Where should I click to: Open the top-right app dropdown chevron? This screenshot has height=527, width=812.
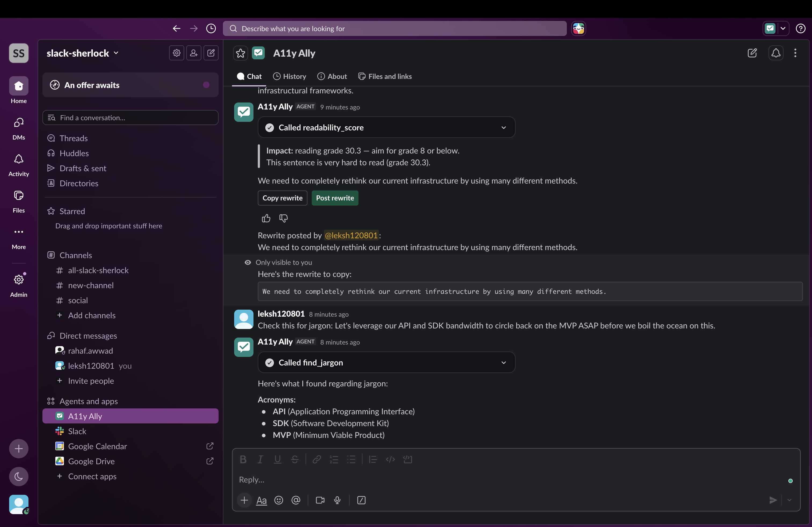click(x=783, y=29)
